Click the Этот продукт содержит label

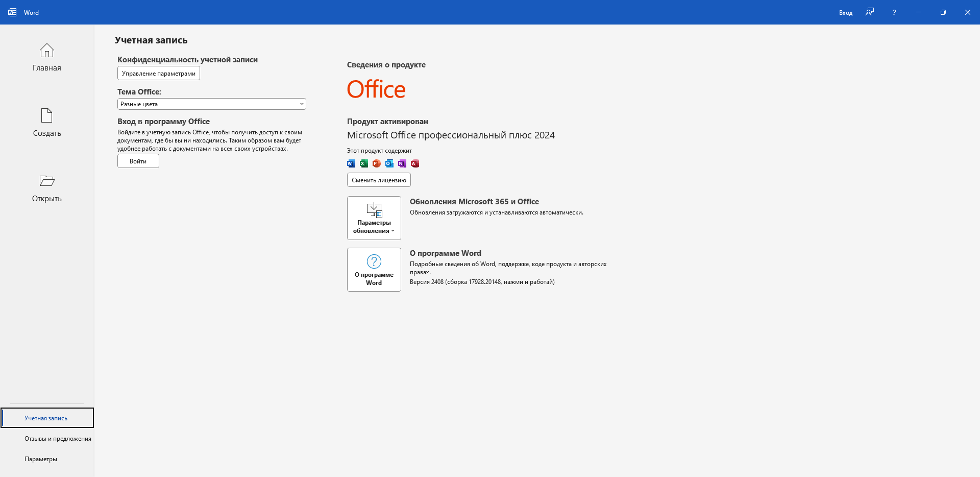[x=379, y=151]
